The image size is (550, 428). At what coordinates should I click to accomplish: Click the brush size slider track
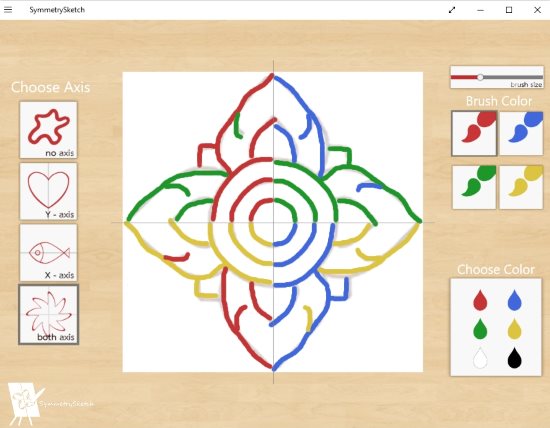(497, 77)
